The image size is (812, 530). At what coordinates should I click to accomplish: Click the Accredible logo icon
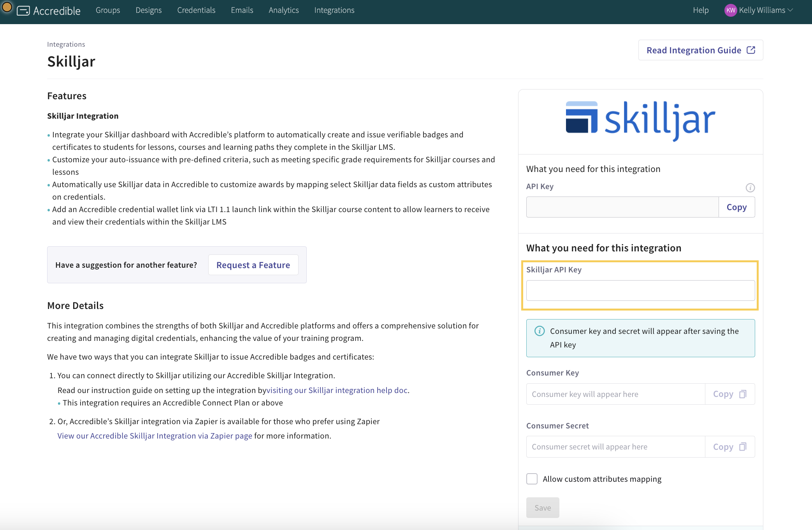click(x=23, y=11)
